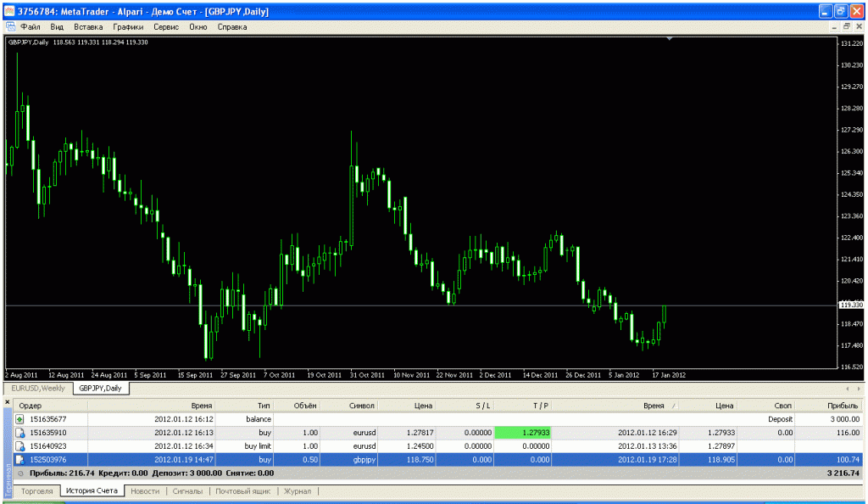Switch to the Торговля terminal tab
The width and height of the screenshot is (868, 504).
(36, 491)
